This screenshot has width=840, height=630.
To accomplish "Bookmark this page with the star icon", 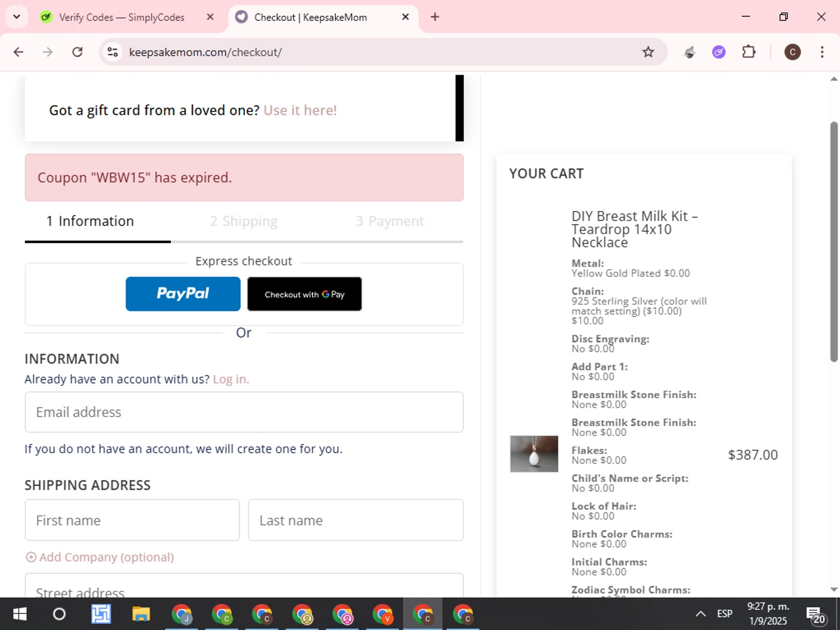I will (x=648, y=52).
